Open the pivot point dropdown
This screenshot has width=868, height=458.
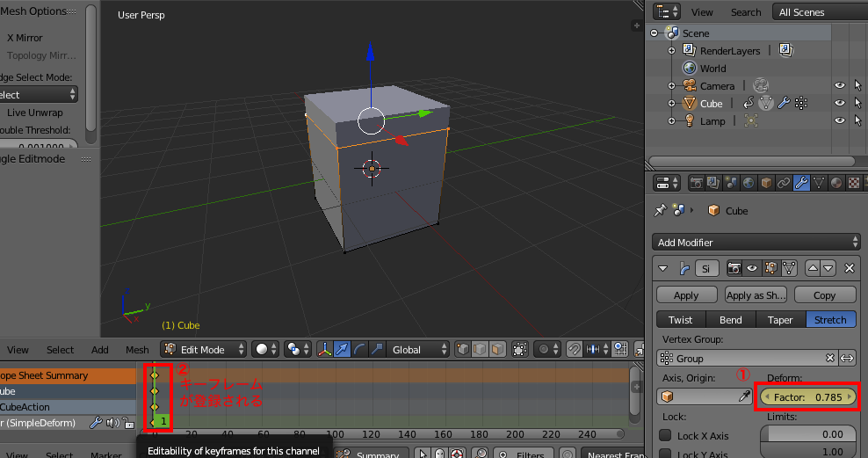click(x=297, y=350)
